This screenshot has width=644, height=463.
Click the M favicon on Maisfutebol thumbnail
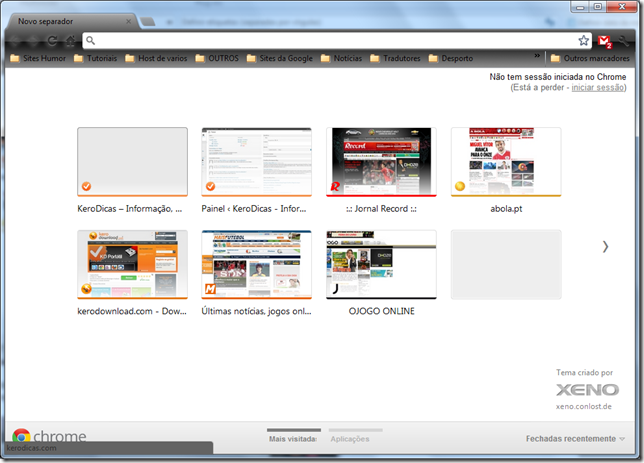[x=210, y=289]
